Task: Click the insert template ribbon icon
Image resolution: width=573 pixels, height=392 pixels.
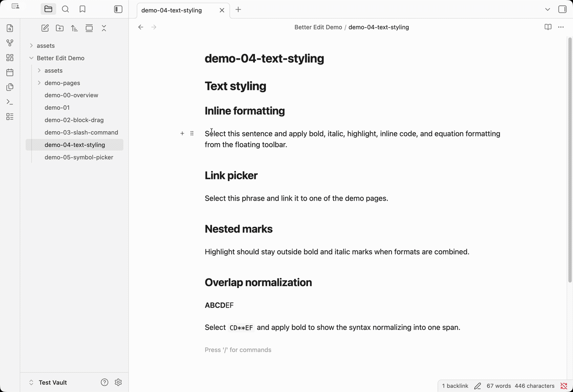Action: pyautogui.click(x=10, y=87)
